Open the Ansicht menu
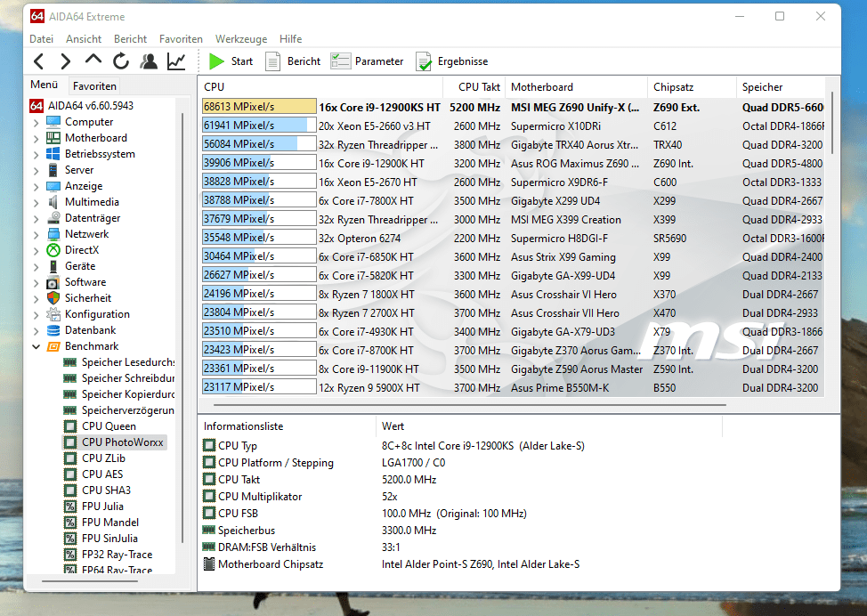The width and height of the screenshot is (867, 616). tap(84, 38)
